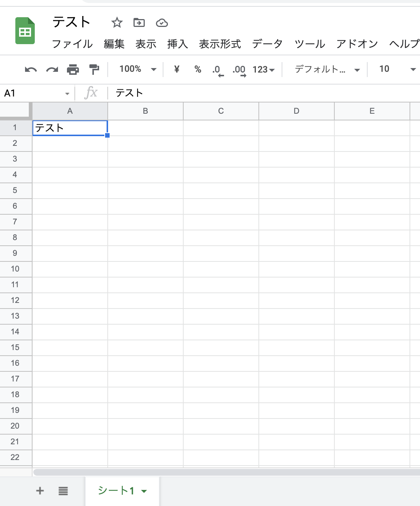Image resolution: width=420 pixels, height=506 pixels.
Task: Open the all sheets list button
Action: 63,491
